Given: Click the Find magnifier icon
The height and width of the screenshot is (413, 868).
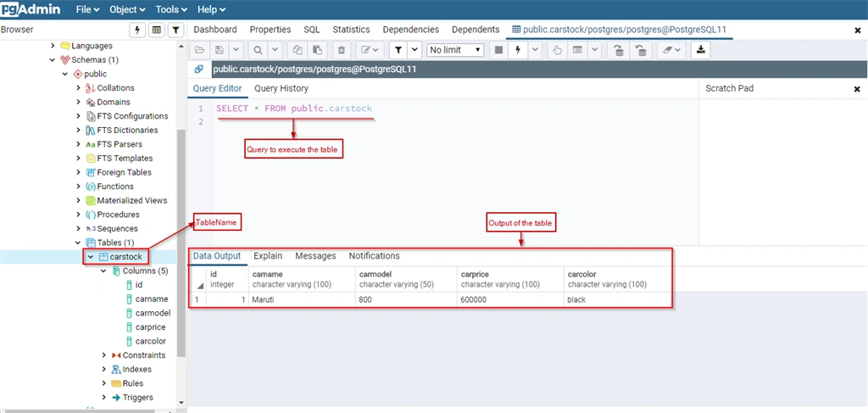Looking at the screenshot, I should click(x=258, y=50).
